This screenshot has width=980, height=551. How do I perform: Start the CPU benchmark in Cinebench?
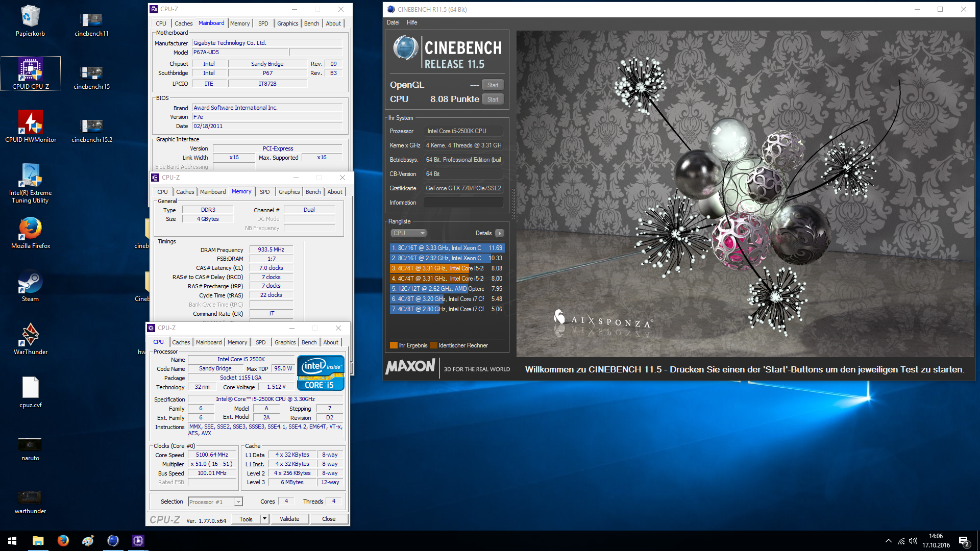(493, 99)
